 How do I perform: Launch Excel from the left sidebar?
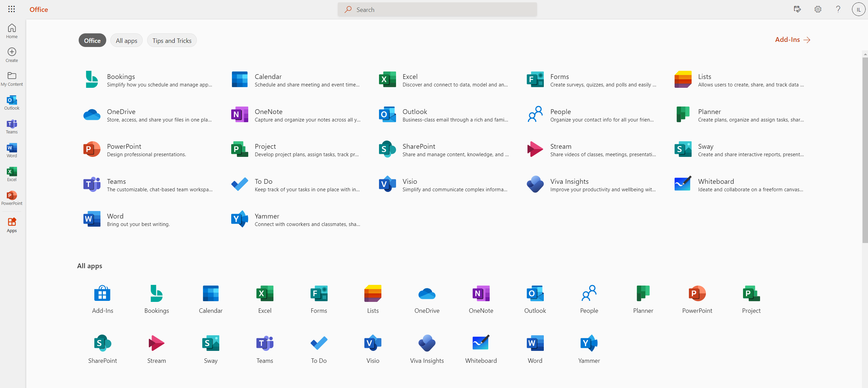(x=12, y=174)
